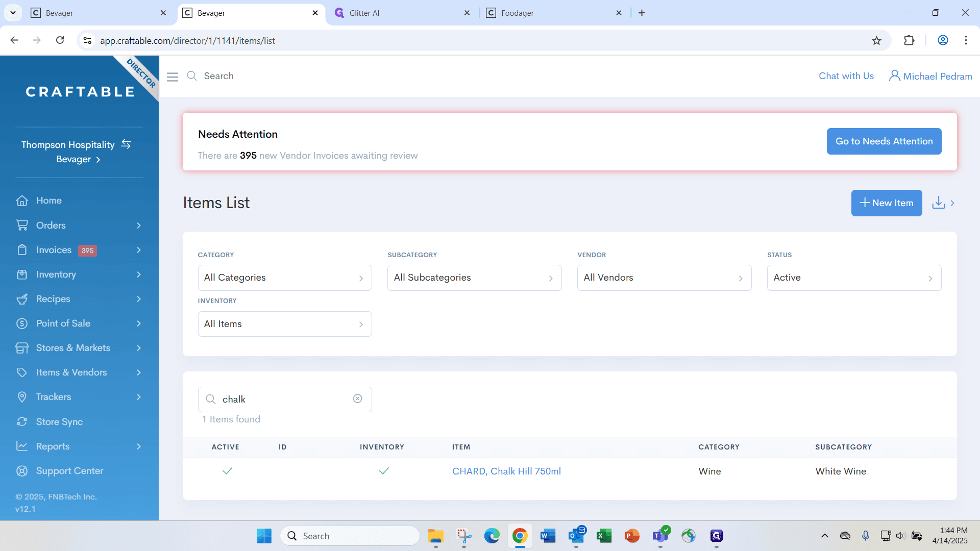This screenshot has width=980, height=551.
Task: Clear the chalk search with the X icon
Action: point(357,399)
